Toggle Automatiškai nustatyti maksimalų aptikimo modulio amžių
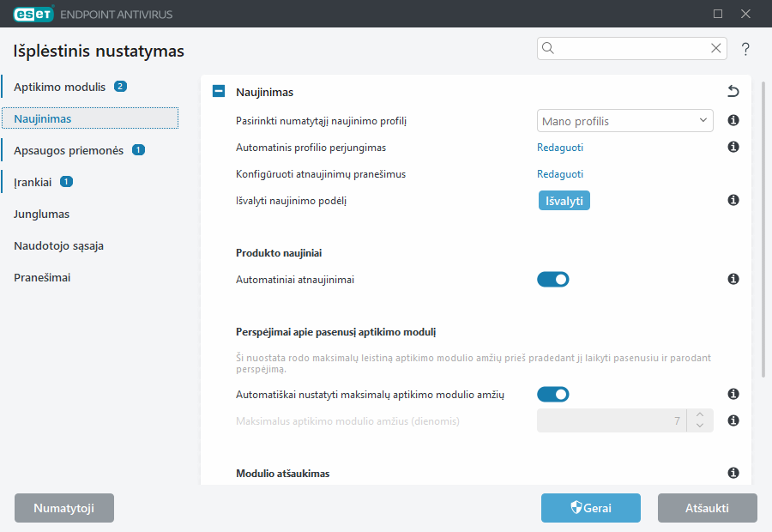Viewport: 772px width, 532px height. tap(553, 394)
